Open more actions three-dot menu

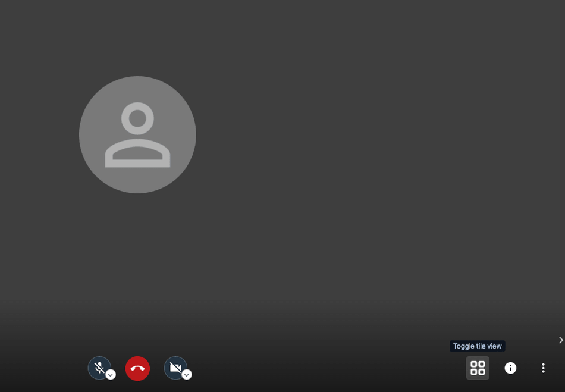pos(543,368)
